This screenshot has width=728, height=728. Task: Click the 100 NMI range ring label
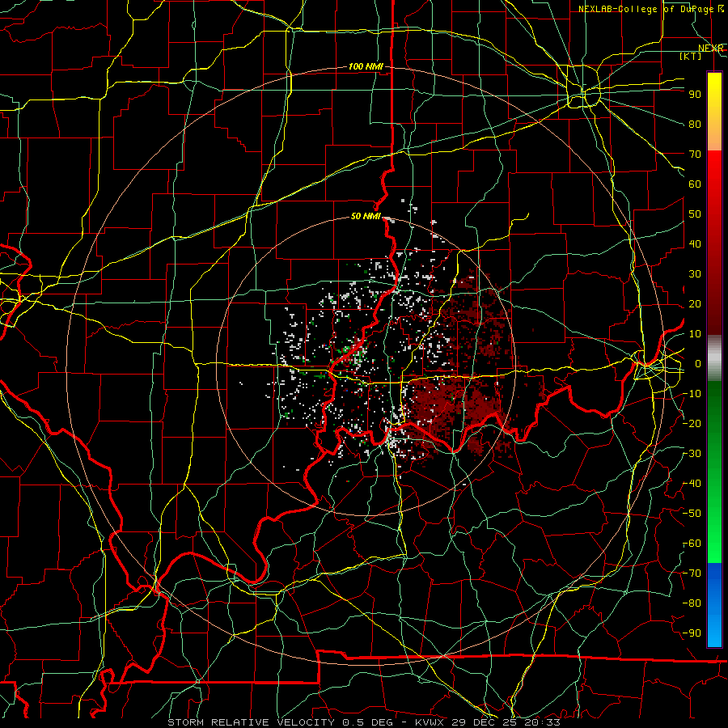click(x=366, y=66)
